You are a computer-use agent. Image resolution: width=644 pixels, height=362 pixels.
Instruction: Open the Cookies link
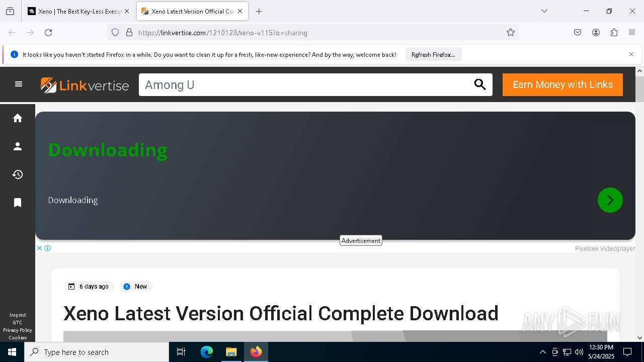(18, 338)
